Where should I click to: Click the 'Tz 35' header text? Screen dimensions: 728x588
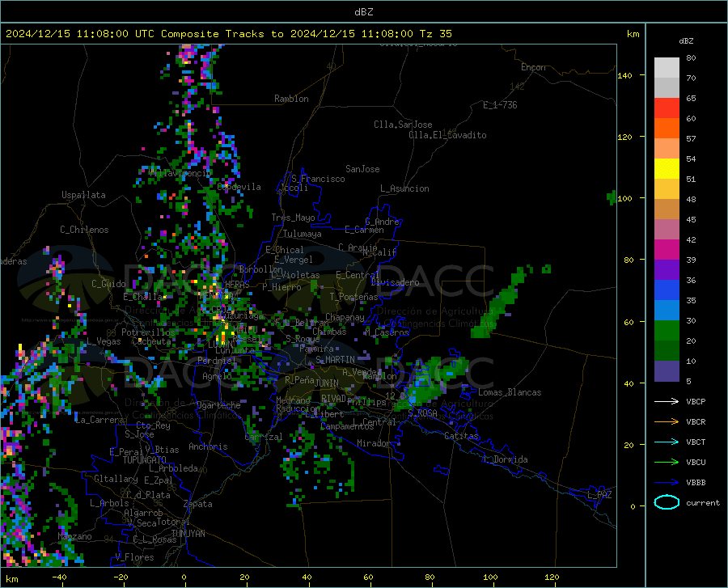[x=435, y=34]
